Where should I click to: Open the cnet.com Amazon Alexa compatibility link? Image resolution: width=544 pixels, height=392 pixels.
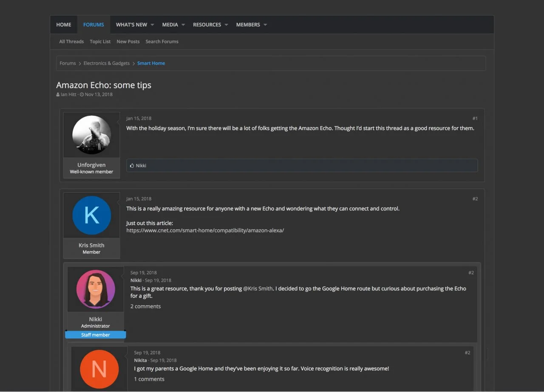[205, 230]
